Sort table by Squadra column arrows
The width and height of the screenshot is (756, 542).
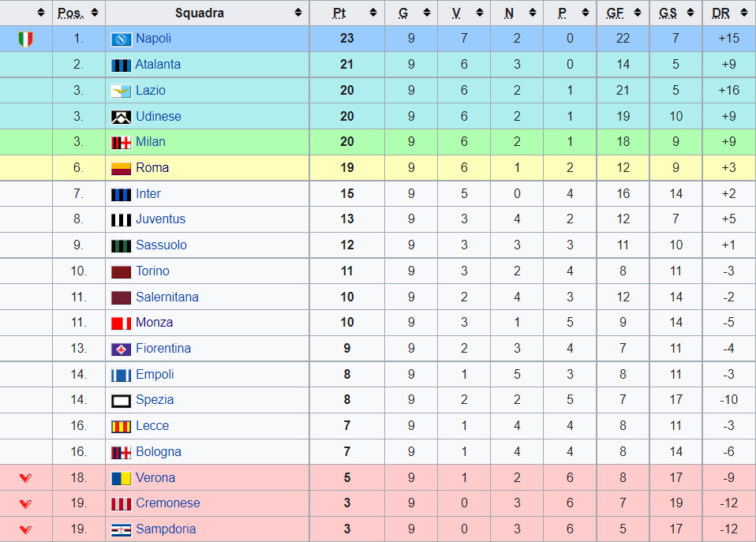point(298,13)
